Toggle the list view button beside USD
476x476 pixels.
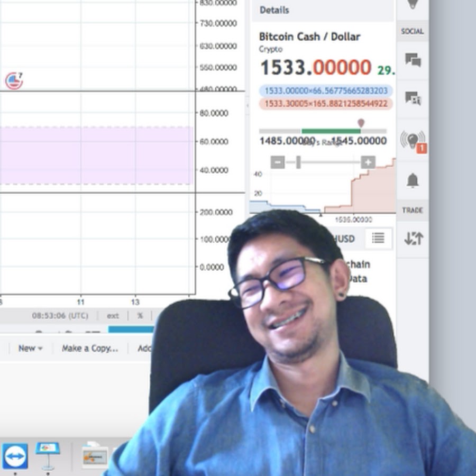(378, 239)
